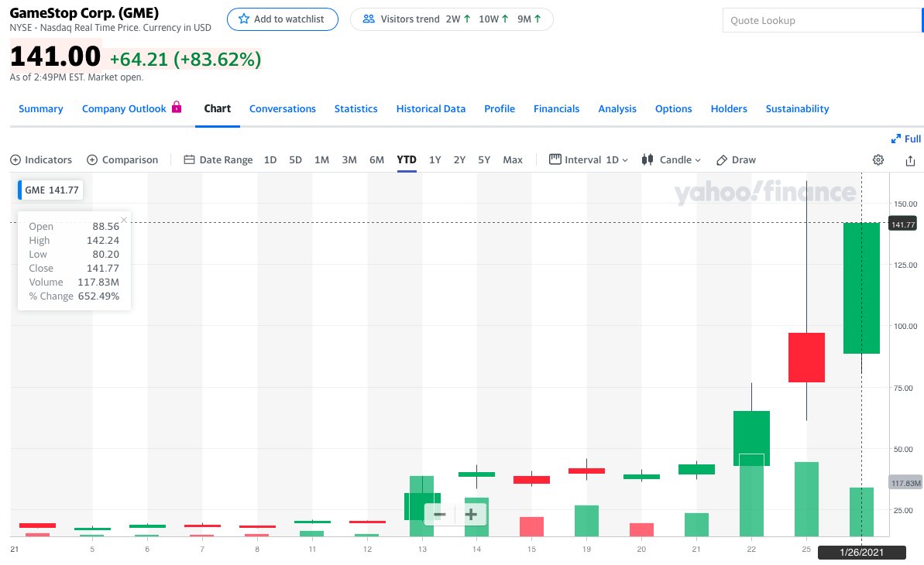This screenshot has width=924, height=565.
Task: Click the green candle for January 22
Action: coord(751,438)
